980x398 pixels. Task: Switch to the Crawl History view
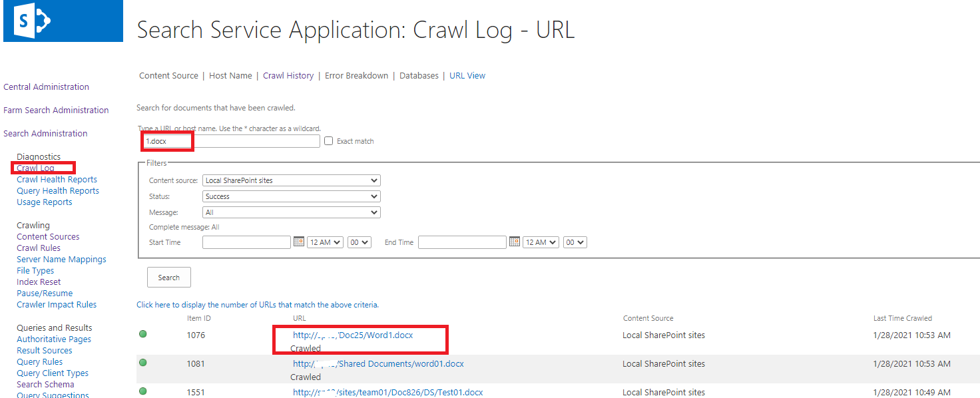pos(288,76)
